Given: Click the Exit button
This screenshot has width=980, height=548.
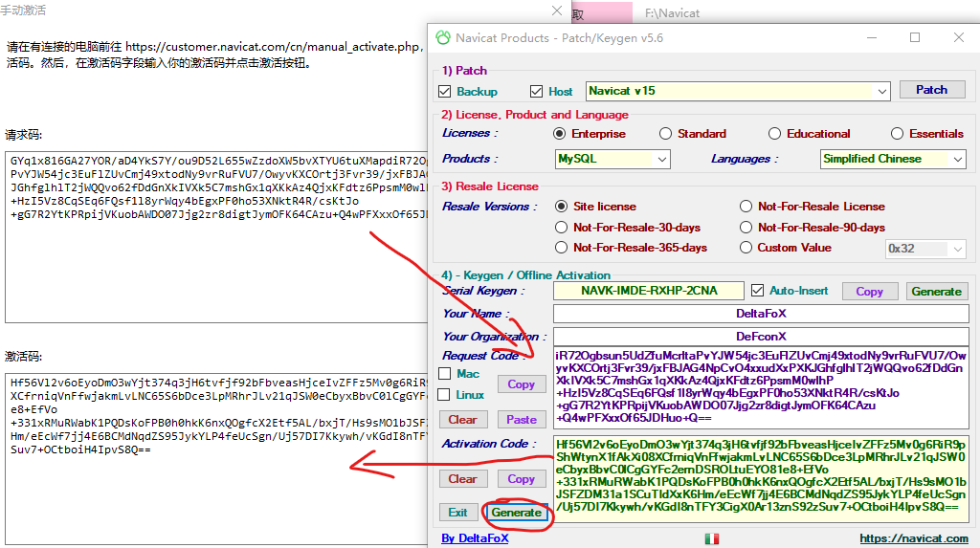Looking at the screenshot, I should pos(457,513).
